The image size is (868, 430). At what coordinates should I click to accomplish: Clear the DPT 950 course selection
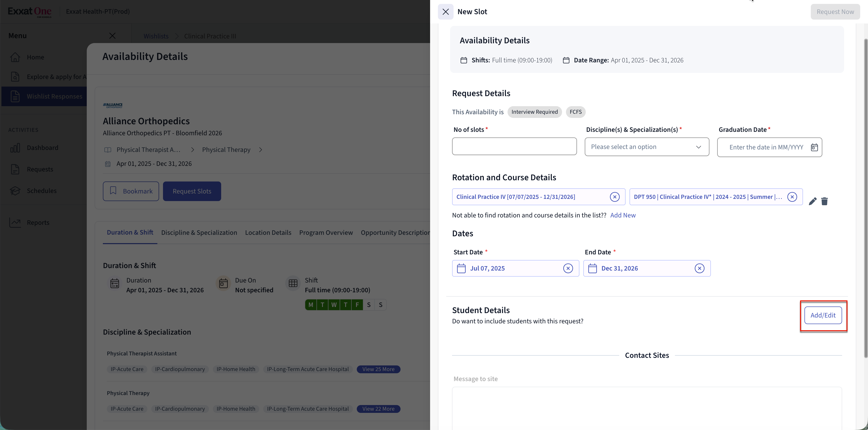click(x=792, y=197)
